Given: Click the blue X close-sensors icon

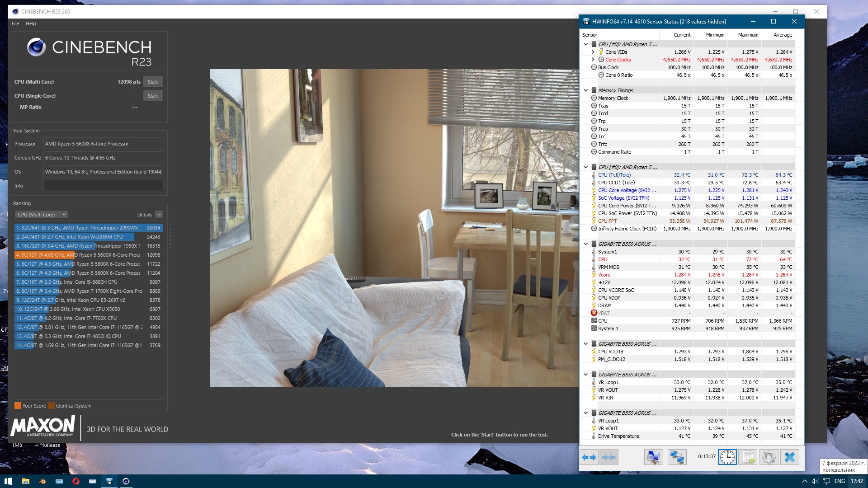Looking at the screenshot, I should [x=789, y=457].
